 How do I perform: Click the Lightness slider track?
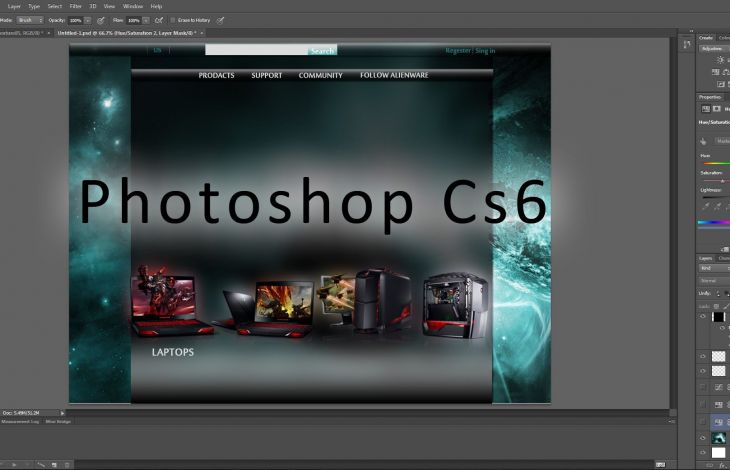715,197
